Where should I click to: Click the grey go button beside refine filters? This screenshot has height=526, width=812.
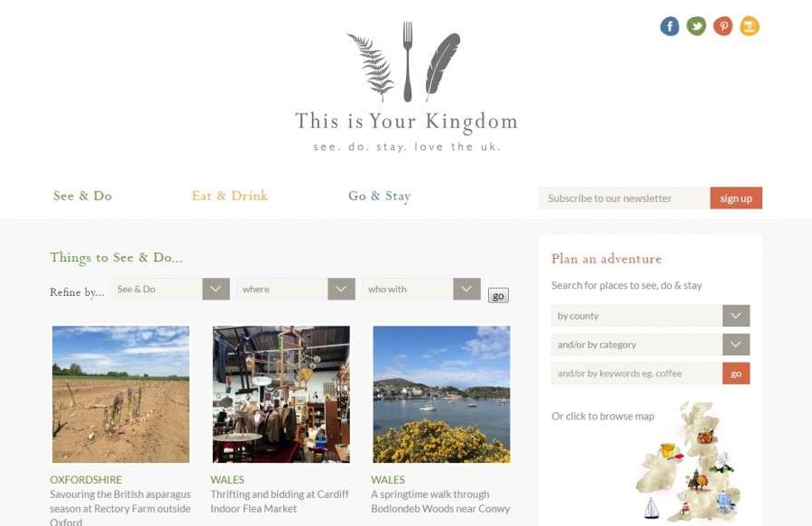498,296
